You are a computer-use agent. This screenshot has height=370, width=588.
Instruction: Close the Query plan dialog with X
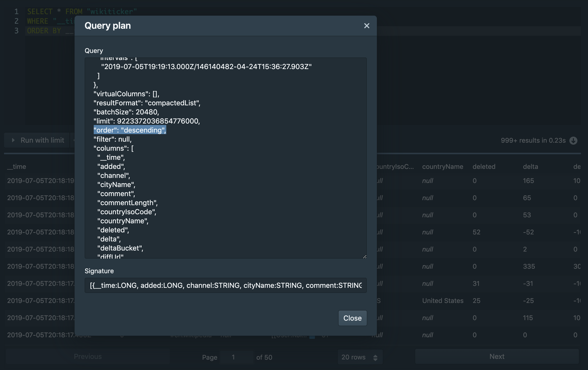coord(367,26)
